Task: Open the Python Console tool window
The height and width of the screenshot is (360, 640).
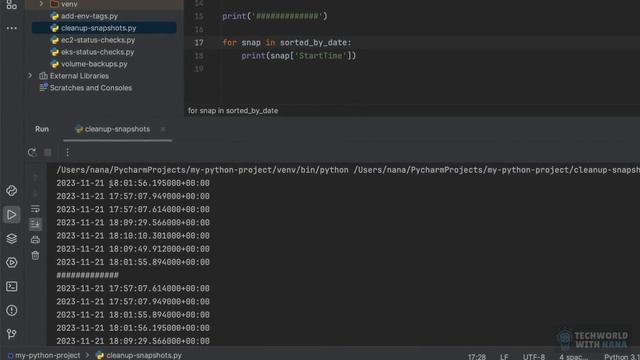Action: tap(11, 191)
